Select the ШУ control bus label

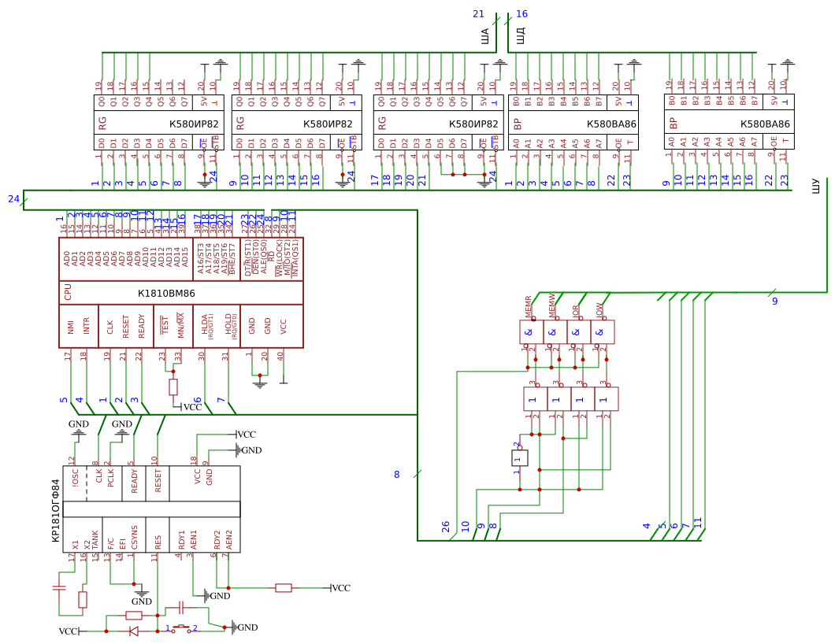815,186
